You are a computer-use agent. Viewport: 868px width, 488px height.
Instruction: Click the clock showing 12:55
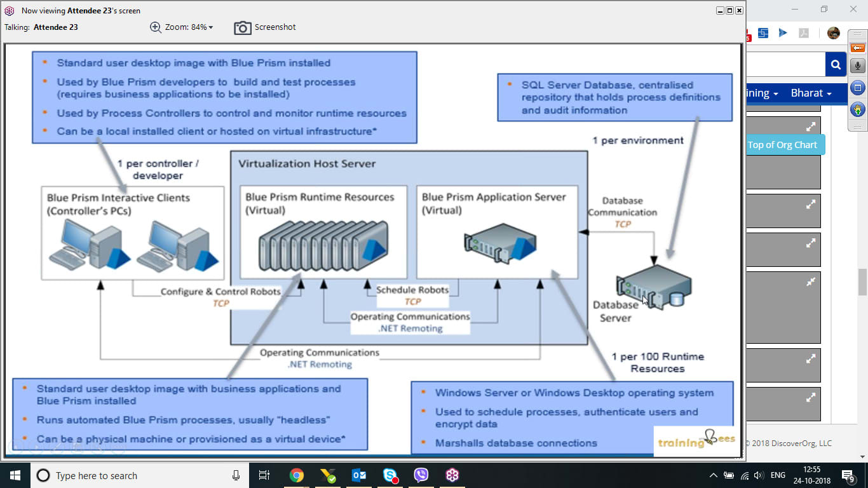[813, 470]
